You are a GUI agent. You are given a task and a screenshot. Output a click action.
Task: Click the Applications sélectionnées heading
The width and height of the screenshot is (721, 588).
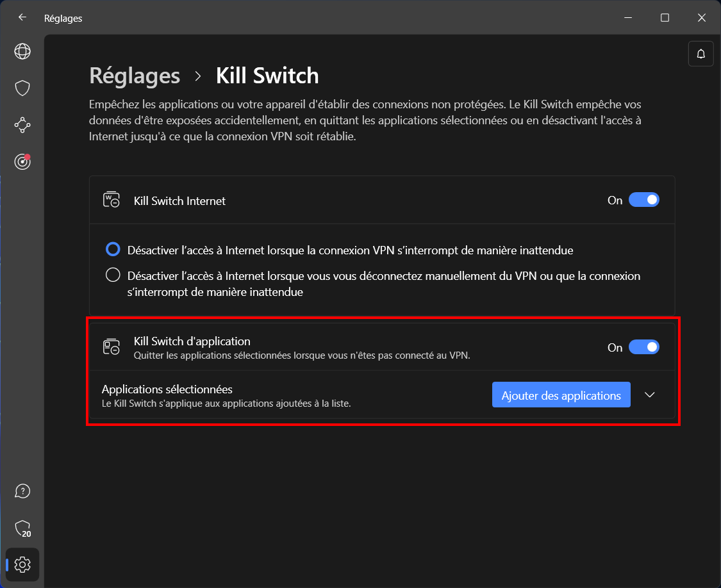coord(167,389)
